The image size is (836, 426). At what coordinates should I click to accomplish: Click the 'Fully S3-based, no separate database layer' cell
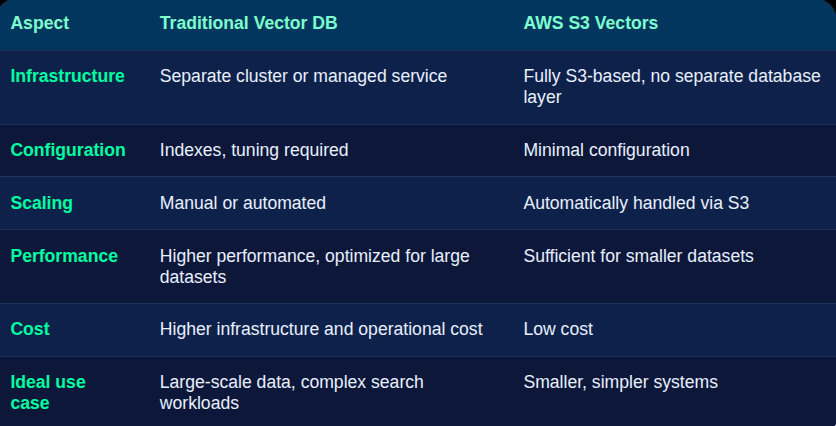tap(672, 86)
